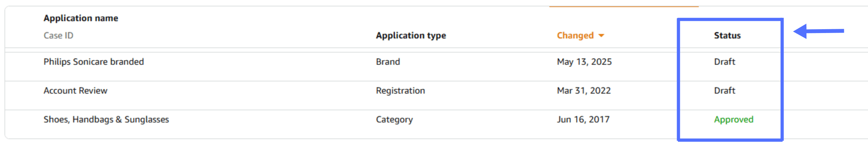Open Shoes, Handbags & Sunglasses application

point(106,120)
